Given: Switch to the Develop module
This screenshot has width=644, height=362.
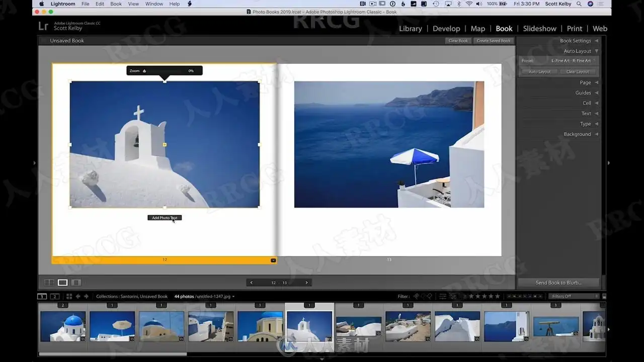Looking at the screenshot, I should [x=446, y=29].
